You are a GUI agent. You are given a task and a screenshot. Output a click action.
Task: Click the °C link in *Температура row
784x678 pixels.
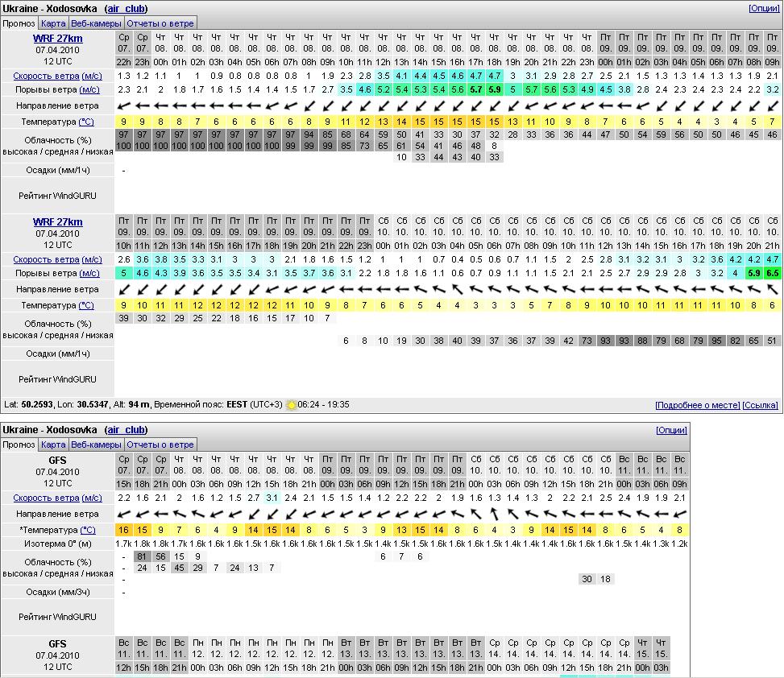coord(86,530)
